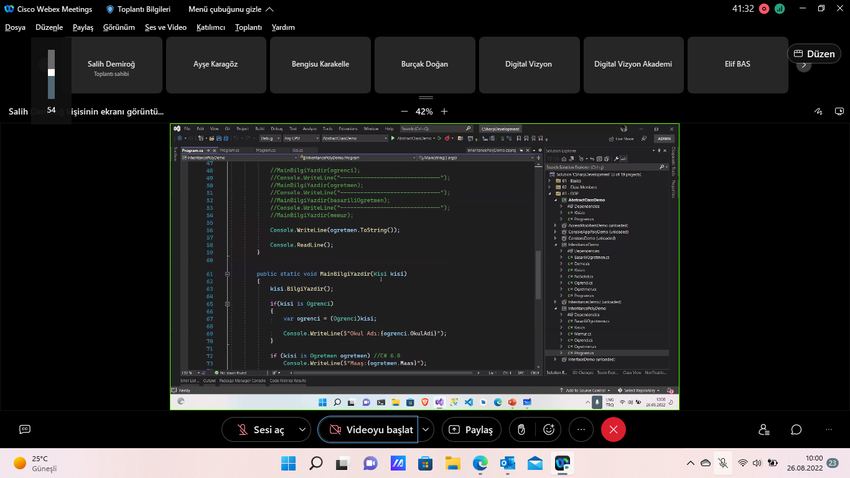This screenshot has width=850, height=478.
Task: Open Microsoft Store on taskbar
Action: pyautogui.click(x=425, y=463)
